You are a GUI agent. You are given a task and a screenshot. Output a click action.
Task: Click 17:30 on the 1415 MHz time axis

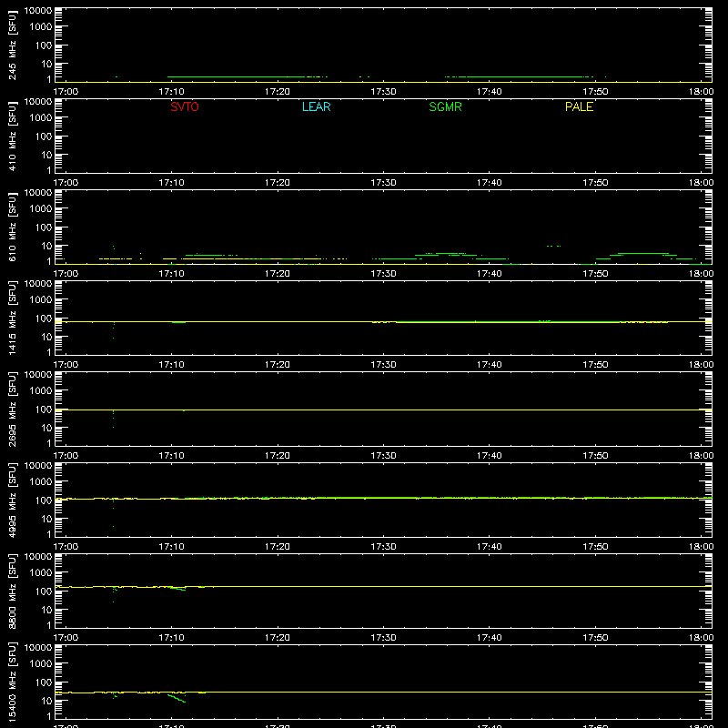pyautogui.click(x=383, y=365)
